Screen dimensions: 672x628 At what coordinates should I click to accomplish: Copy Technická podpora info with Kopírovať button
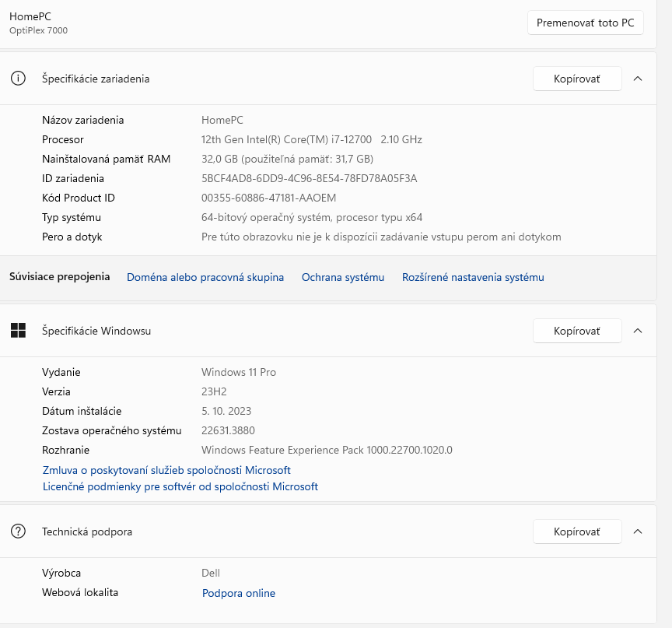click(577, 532)
